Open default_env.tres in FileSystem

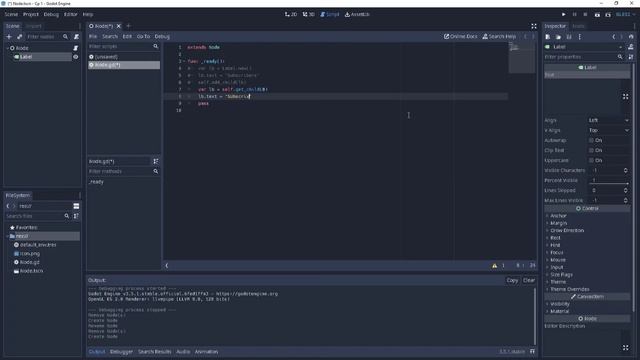point(38,245)
